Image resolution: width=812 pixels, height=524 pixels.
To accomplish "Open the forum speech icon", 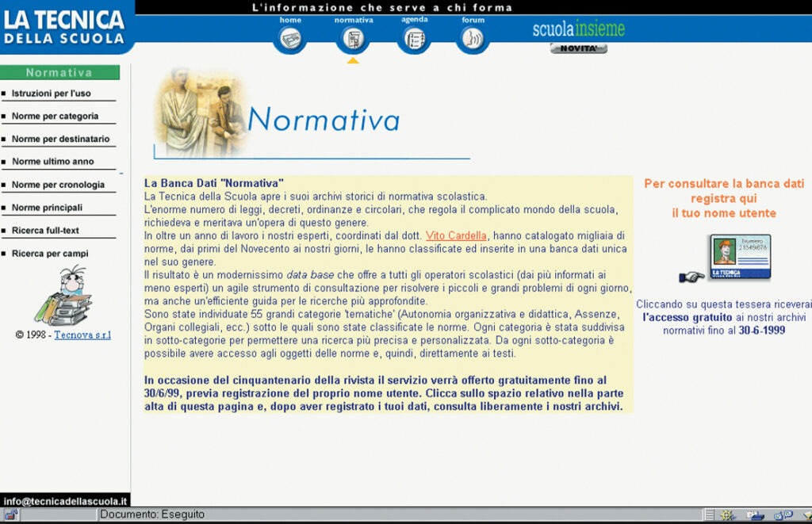I will [473, 38].
